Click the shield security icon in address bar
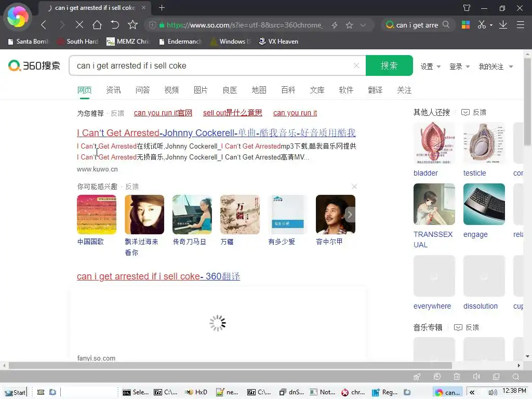 (x=152, y=25)
